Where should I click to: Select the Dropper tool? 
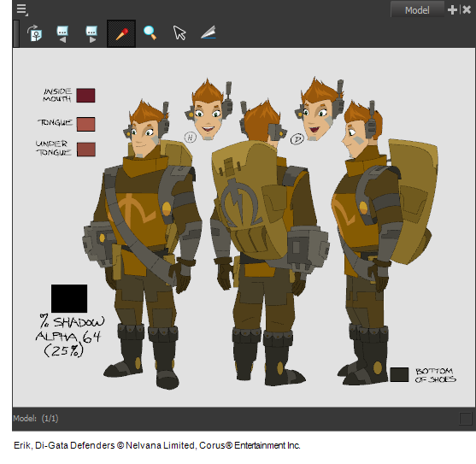[121, 33]
